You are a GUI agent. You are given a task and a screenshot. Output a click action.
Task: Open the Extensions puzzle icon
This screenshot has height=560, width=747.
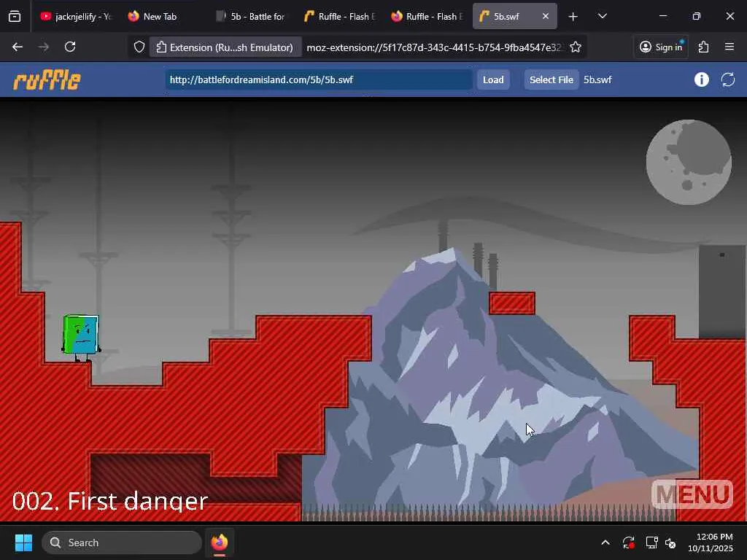[704, 47]
